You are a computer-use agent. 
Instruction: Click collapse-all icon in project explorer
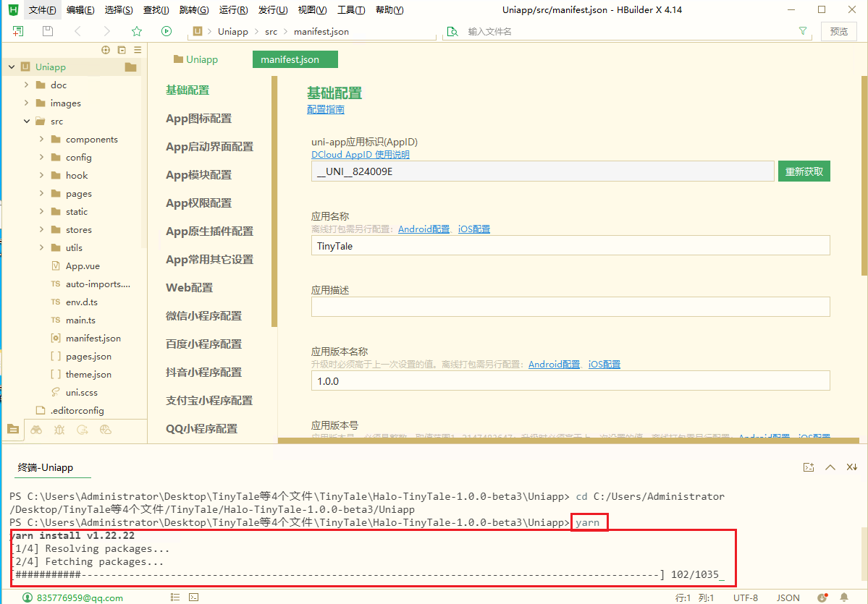tap(122, 50)
